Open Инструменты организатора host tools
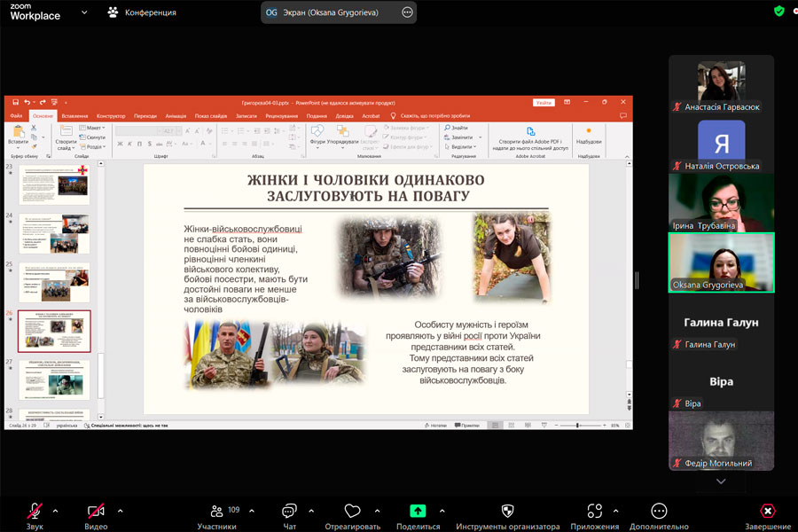 [507, 512]
